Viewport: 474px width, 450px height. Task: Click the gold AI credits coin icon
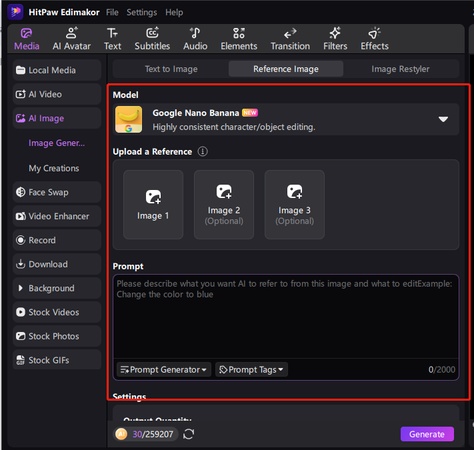(x=121, y=434)
